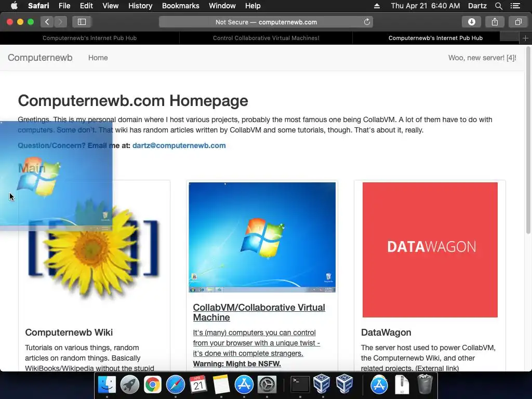Reload the page with the refresh icon
Image resolution: width=532 pixels, height=399 pixels.
tap(367, 22)
